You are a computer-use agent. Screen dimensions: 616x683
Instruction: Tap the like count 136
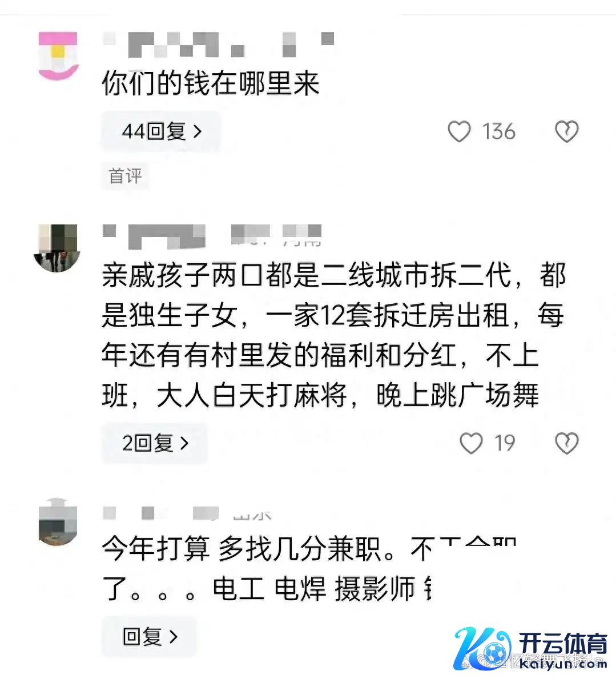pyautogui.click(x=498, y=131)
